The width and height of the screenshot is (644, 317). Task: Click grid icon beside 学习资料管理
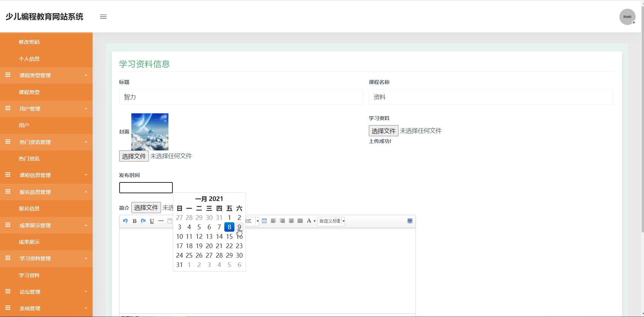click(8, 258)
